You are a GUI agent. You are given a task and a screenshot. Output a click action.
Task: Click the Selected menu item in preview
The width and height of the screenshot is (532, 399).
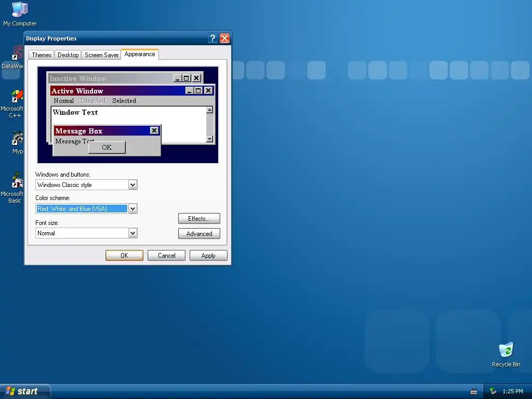[x=124, y=101]
